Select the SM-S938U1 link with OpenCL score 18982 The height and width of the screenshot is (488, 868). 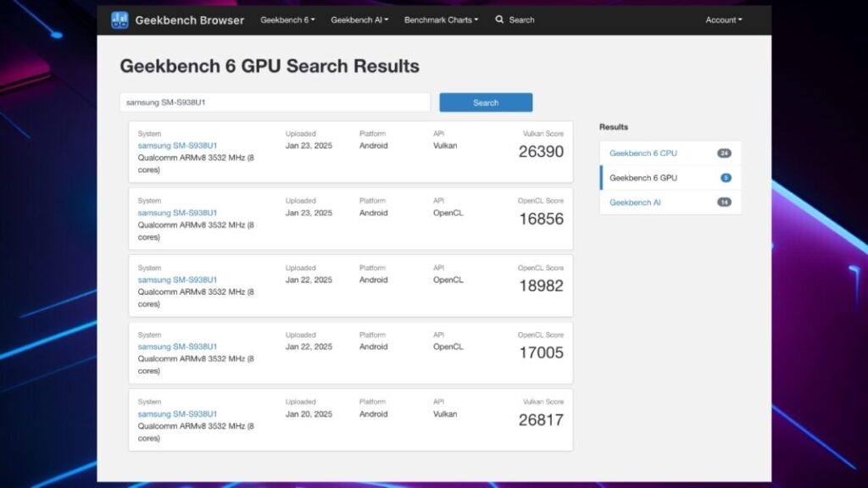click(177, 280)
